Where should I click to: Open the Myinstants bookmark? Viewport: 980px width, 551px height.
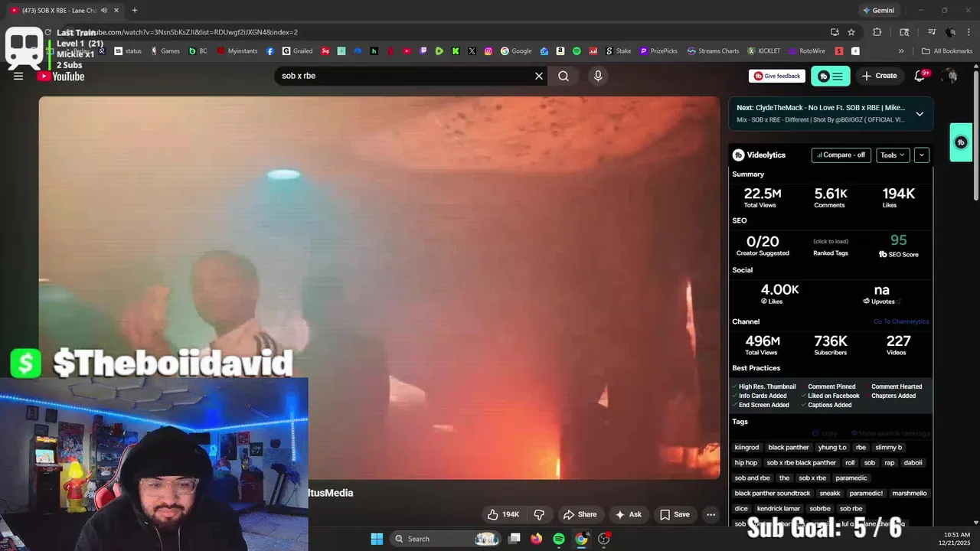pyautogui.click(x=237, y=51)
